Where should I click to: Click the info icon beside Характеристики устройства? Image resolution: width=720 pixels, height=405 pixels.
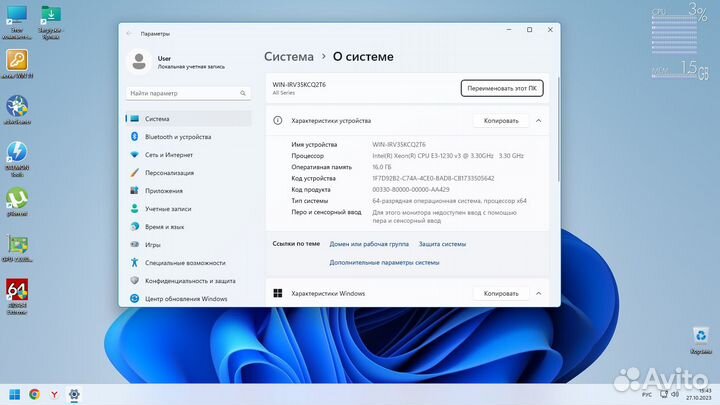click(278, 120)
